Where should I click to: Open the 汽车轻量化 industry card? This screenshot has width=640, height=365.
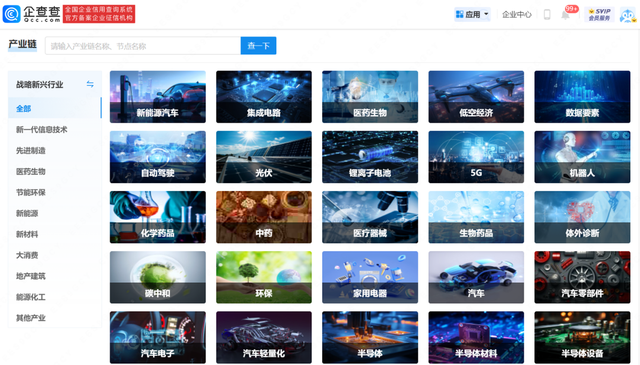[x=264, y=337]
